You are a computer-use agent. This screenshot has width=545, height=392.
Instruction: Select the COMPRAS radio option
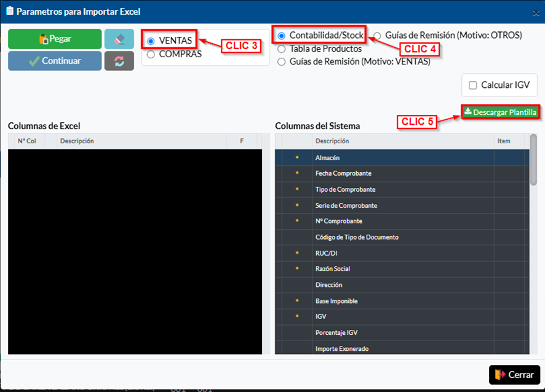coord(151,54)
